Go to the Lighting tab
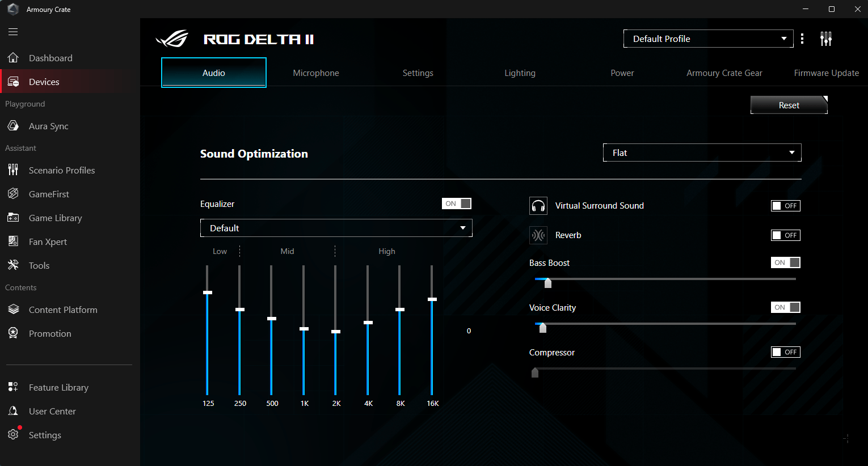Image resolution: width=868 pixels, height=466 pixels. (x=520, y=73)
